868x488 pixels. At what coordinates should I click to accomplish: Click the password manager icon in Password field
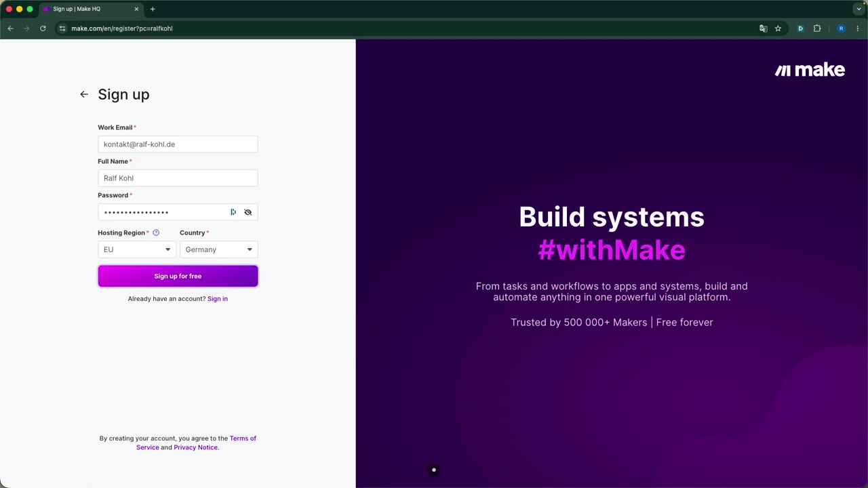(x=233, y=212)
